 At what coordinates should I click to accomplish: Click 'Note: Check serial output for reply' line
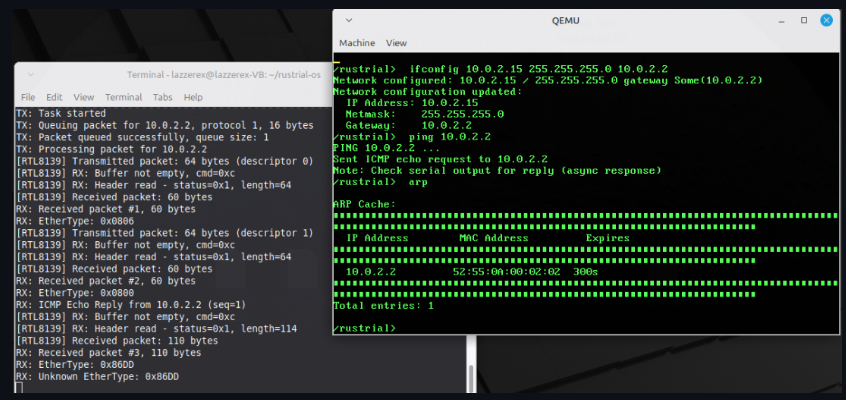497,171
